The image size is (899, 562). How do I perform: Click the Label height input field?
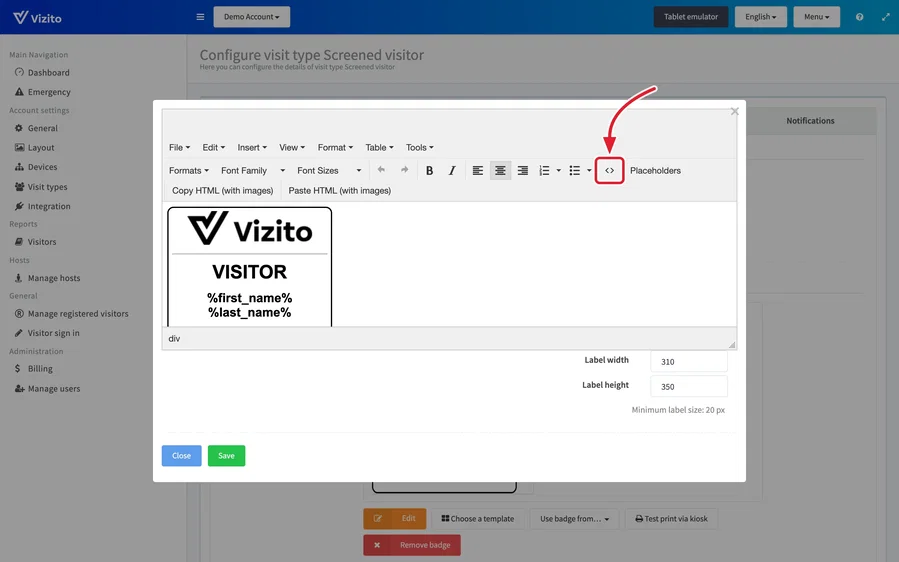(x=689, y=387)
